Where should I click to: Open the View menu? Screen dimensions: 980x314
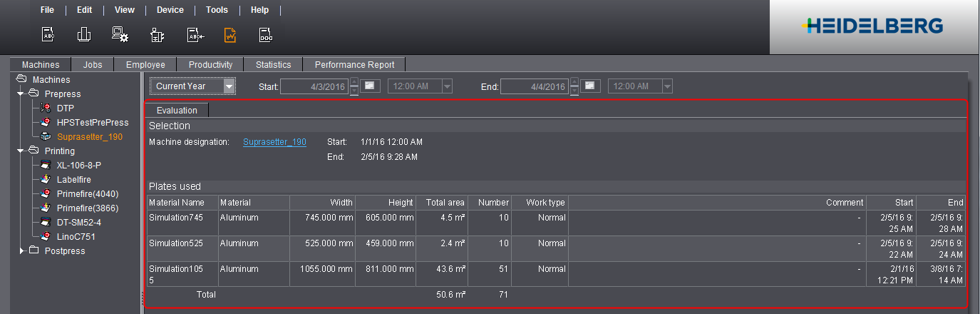click(x=124, y=10)
